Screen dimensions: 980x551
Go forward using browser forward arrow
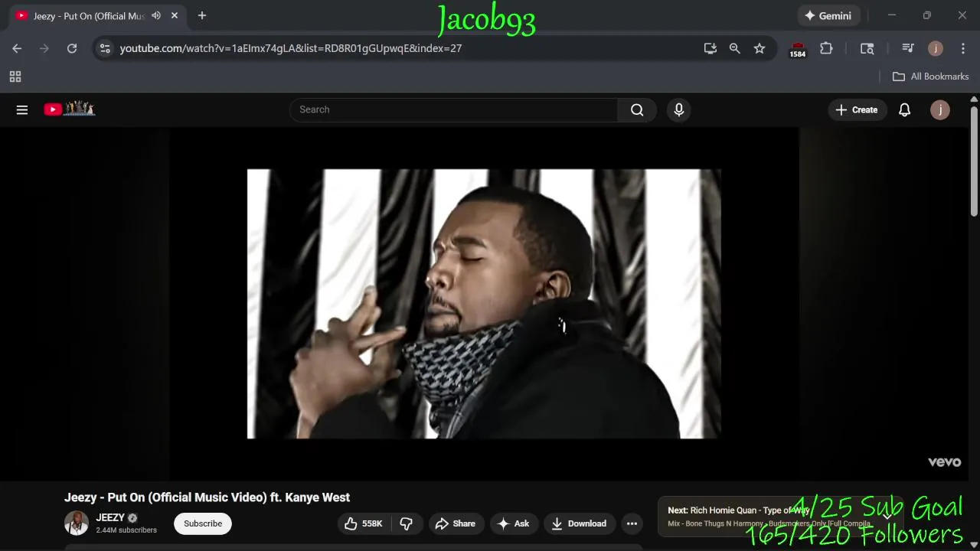pyautogui.click(x=44, y=48)
